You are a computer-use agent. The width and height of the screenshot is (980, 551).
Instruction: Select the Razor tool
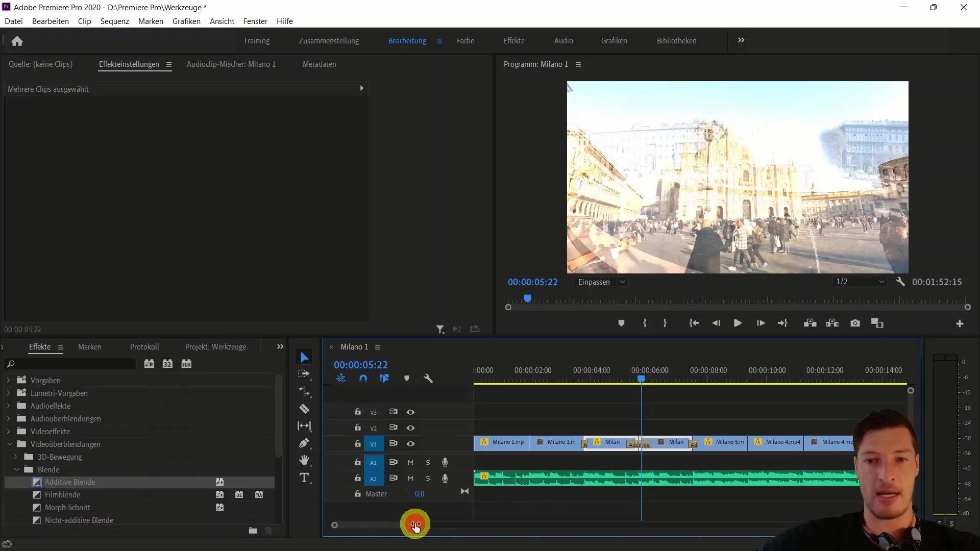304,409
